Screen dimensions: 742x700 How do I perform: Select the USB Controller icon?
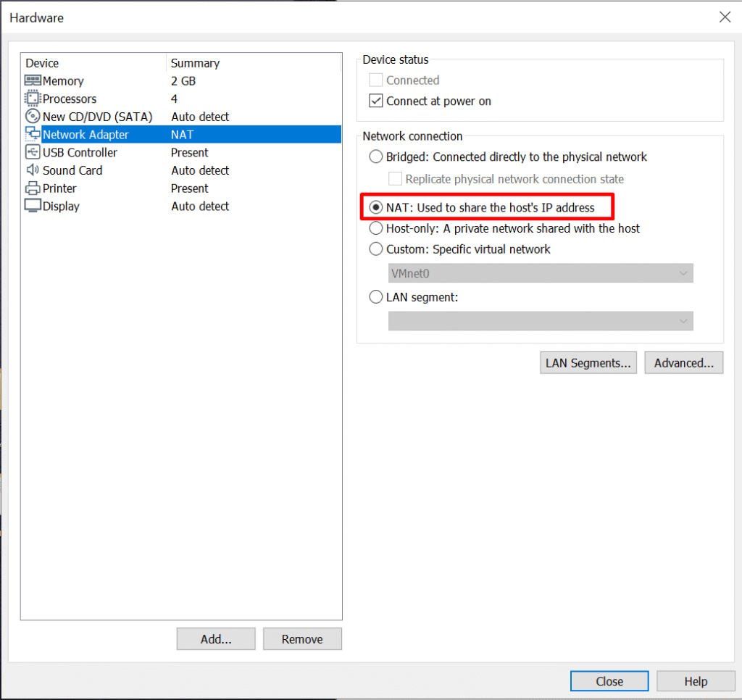[x=33, y=153]
